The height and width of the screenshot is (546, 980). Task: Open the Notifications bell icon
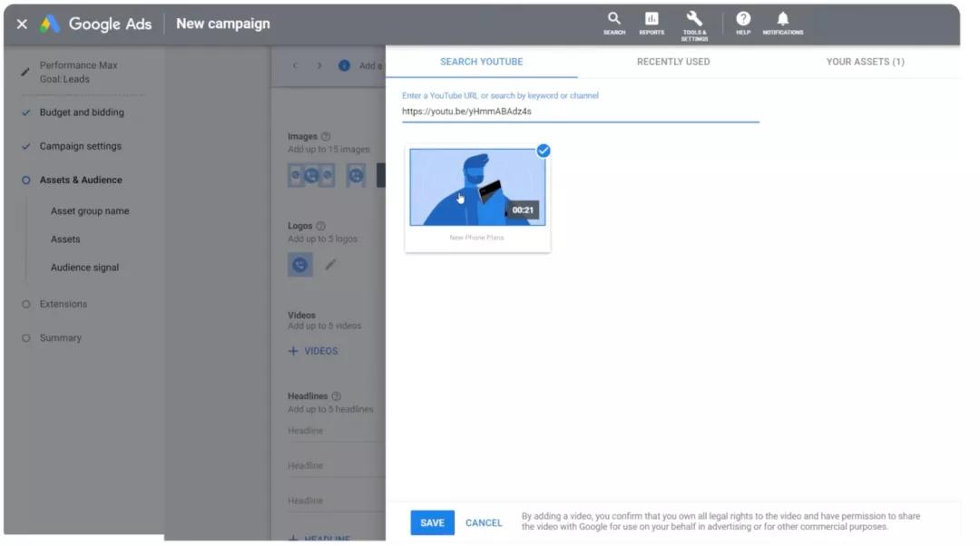coord(782,19)
